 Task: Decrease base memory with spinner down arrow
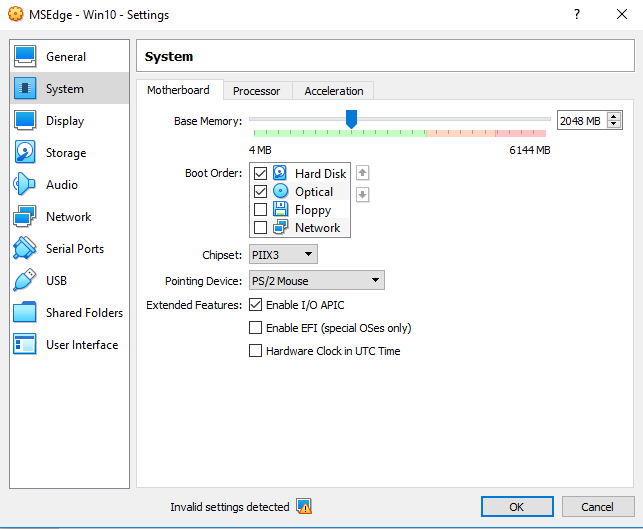pos(614,124)
